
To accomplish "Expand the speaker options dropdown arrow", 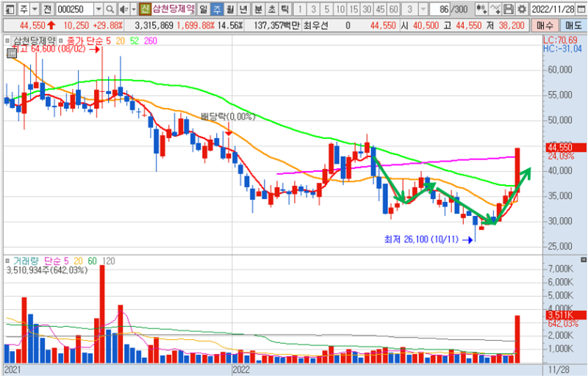I will point(134,9).
